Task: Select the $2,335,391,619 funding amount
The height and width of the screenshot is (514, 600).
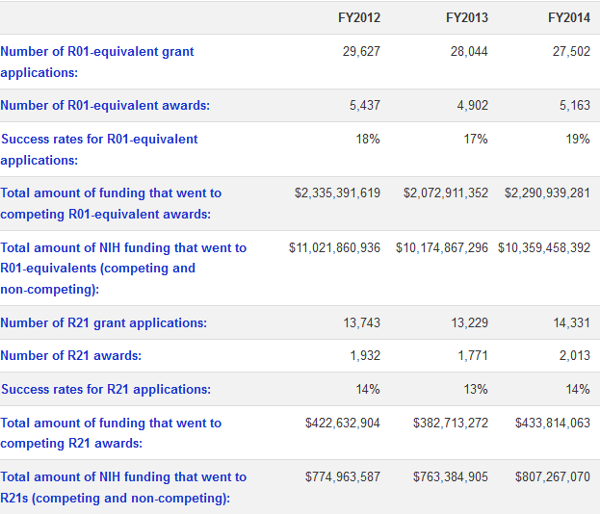Action: coord(337,193)
